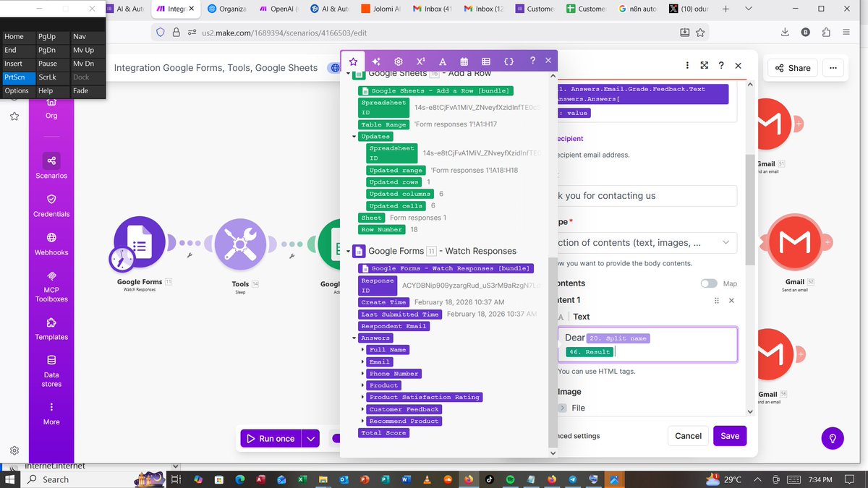
Task: Expand the Gmail settings dialog to fullscreen
Action: (705, 65)
